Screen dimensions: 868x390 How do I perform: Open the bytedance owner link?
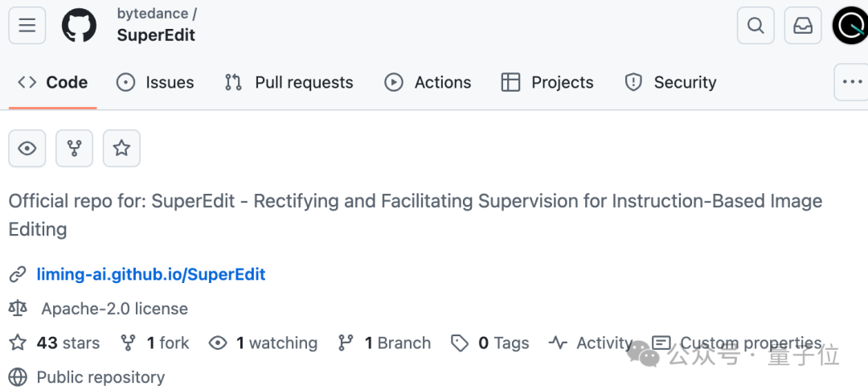[x=152, y=14]
